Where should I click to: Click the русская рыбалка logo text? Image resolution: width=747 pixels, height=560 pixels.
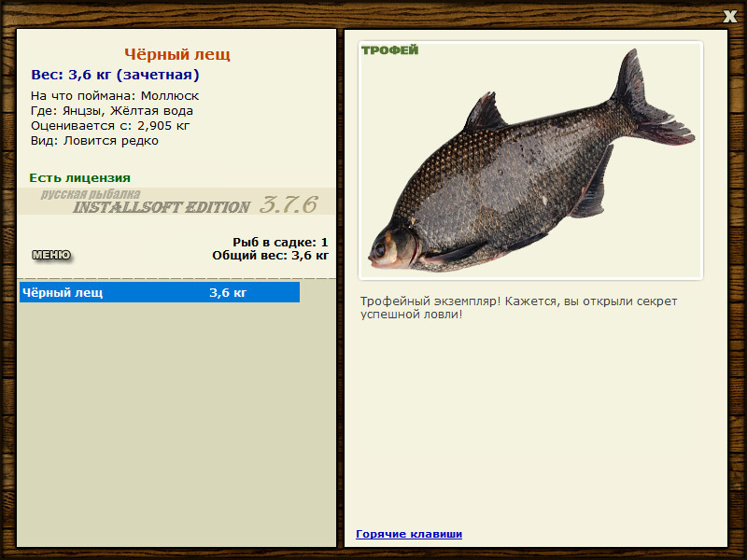tap(91, 194)
